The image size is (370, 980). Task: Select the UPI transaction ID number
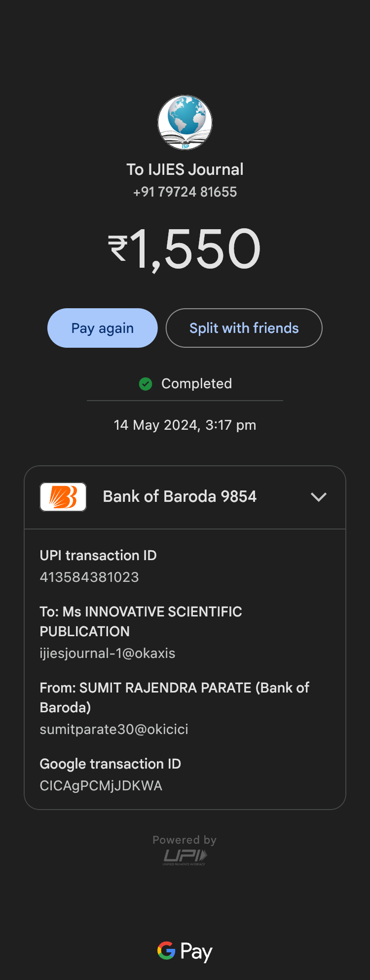pos(89,577)
